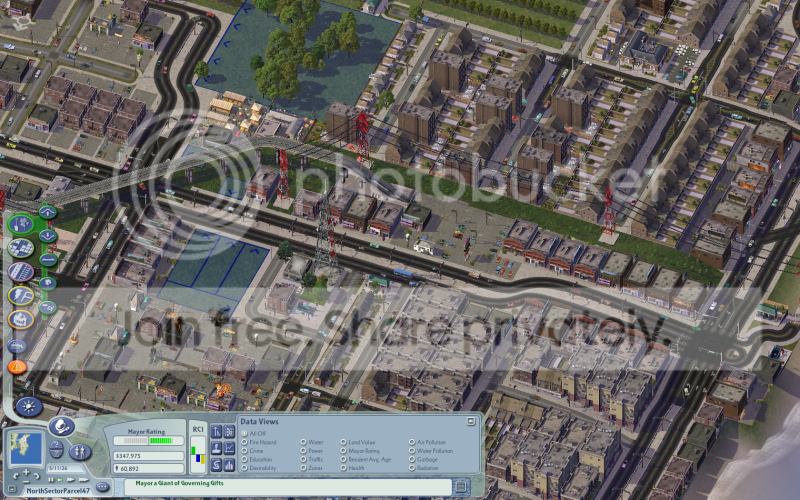Open the Advisors person-icon panel
Viewport: 800px width, 500px height.
coord(216,449)
